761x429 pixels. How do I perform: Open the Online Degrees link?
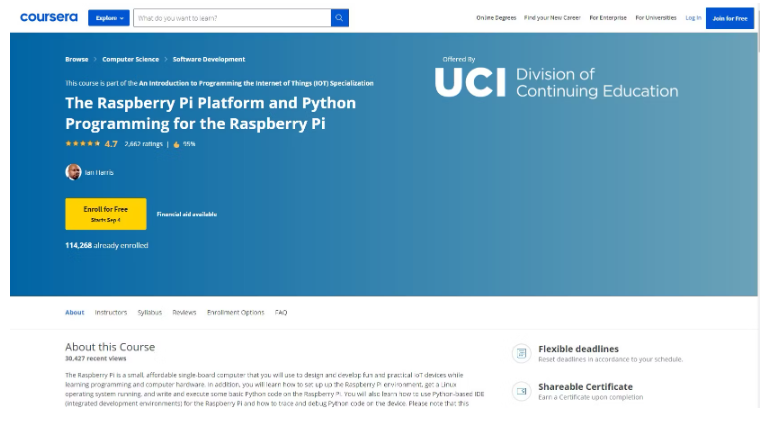(496, 17)
